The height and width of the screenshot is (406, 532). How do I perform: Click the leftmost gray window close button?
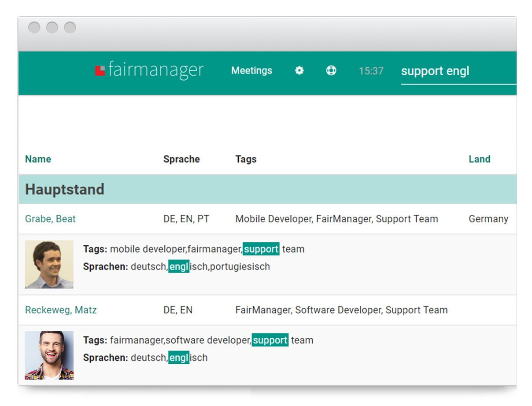[34, 28]
